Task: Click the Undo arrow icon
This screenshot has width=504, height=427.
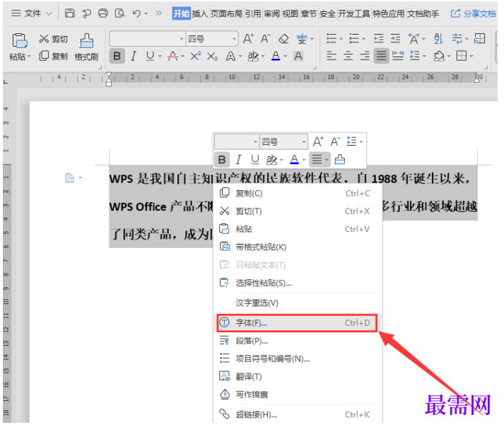Action: [x=136, y=13]
